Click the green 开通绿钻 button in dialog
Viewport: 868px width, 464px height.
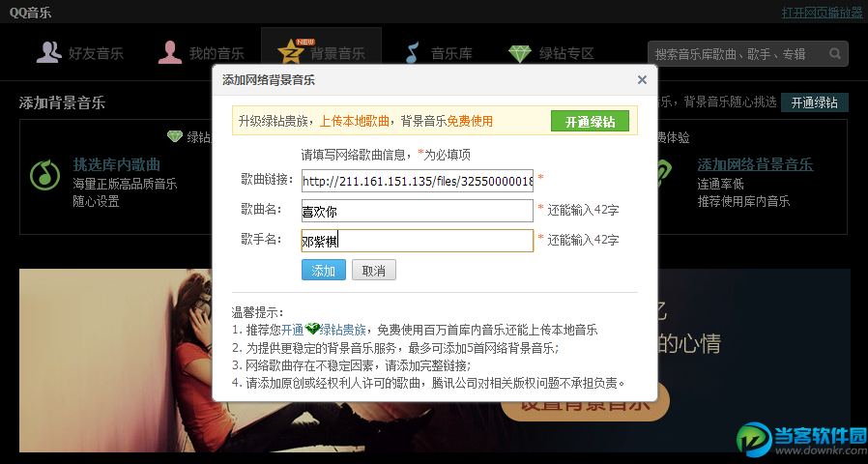point(590,121)
